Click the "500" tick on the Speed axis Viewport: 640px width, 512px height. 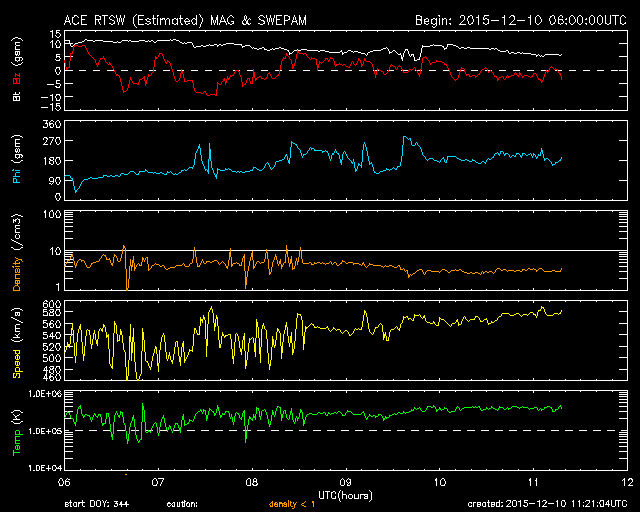(x=52, y=358)
